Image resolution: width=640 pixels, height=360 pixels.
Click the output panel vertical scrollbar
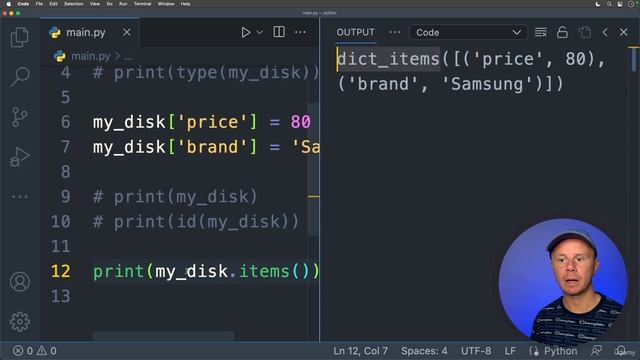pos(633,59)
